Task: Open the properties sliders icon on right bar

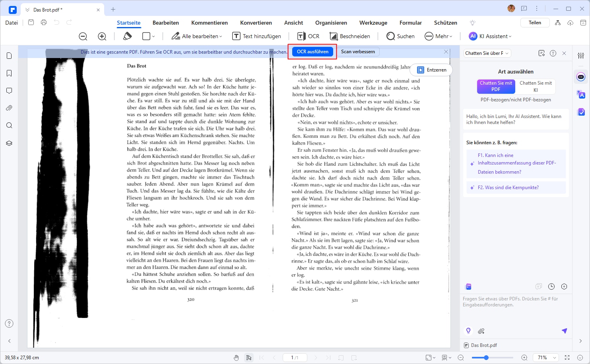Action: tap(581, 56)
